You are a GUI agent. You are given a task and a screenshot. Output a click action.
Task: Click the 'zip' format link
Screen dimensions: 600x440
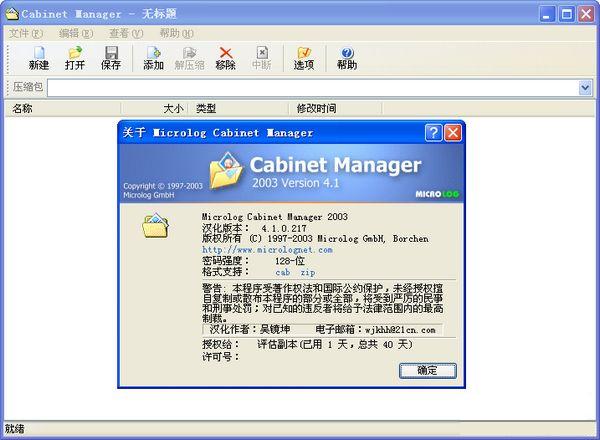pyautogui.click(x=308, y=272)
